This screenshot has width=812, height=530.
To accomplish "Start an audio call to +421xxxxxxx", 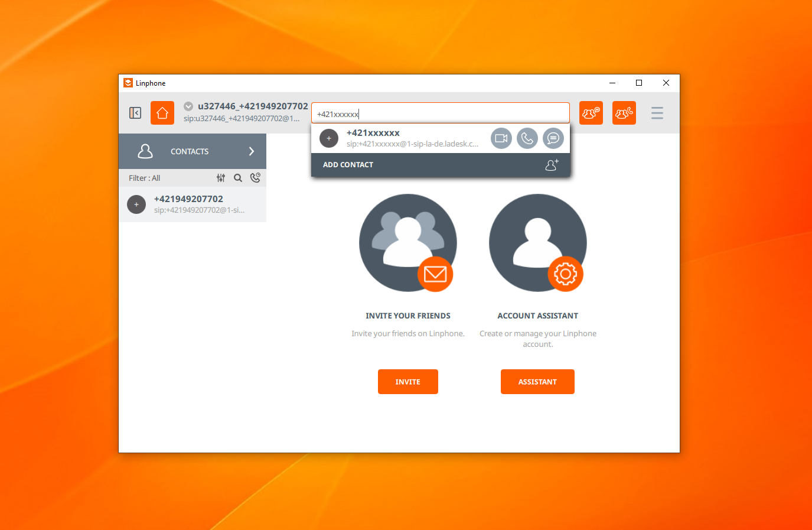I will [527, 138].
